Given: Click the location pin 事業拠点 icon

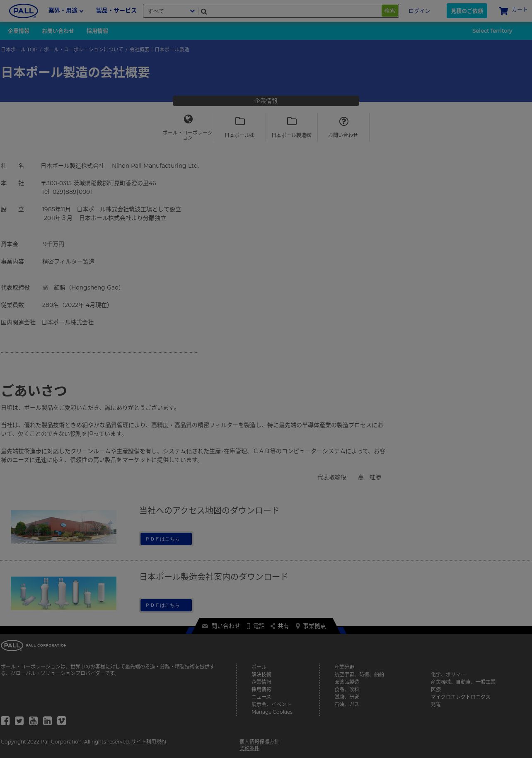Looking at the screenshot, I should 297,626.
